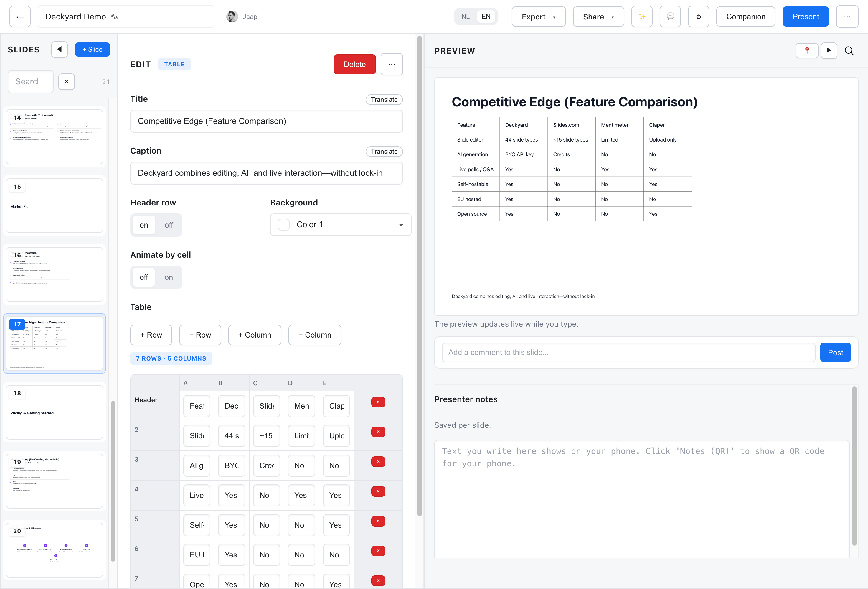Select slide 17 Feature Comparison thumbnail
This screenshot has height=589, width=868.
(x=55, y=343)
